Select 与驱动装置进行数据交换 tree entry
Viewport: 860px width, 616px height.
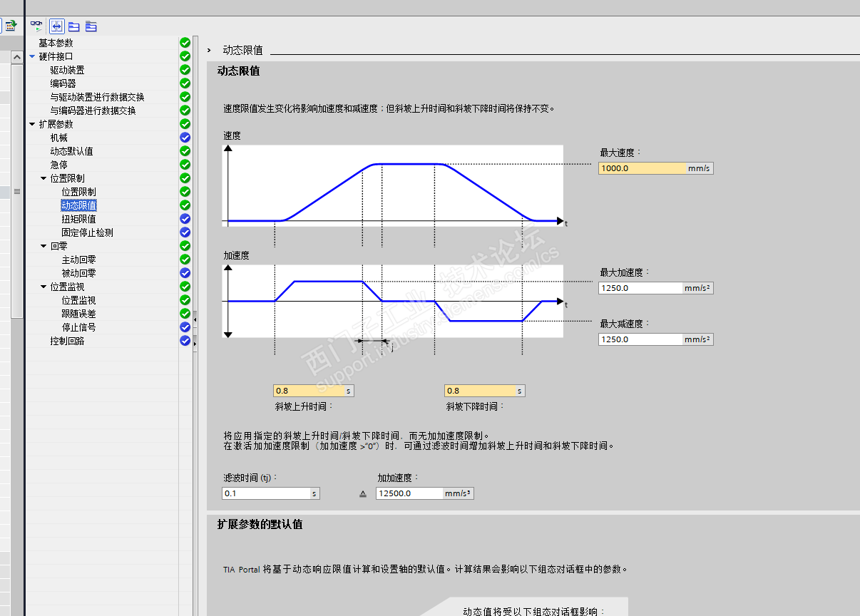pos(97,97)
